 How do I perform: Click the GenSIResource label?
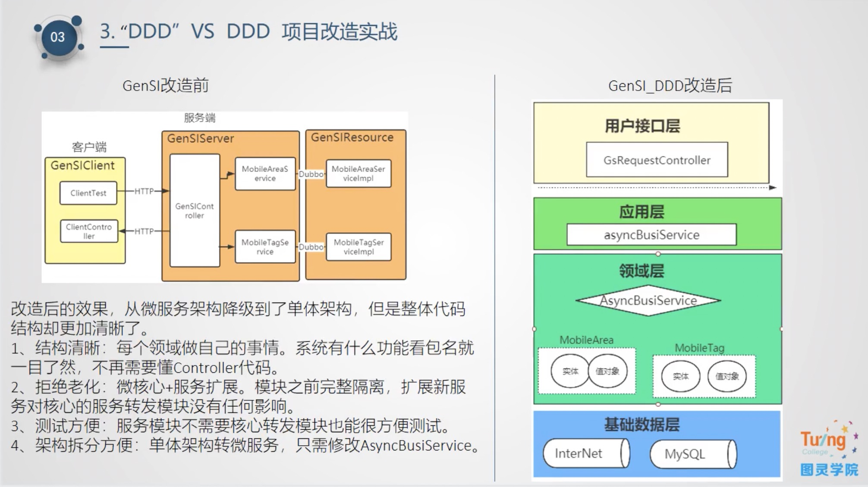pyautogui.click(x=352, y=137)
